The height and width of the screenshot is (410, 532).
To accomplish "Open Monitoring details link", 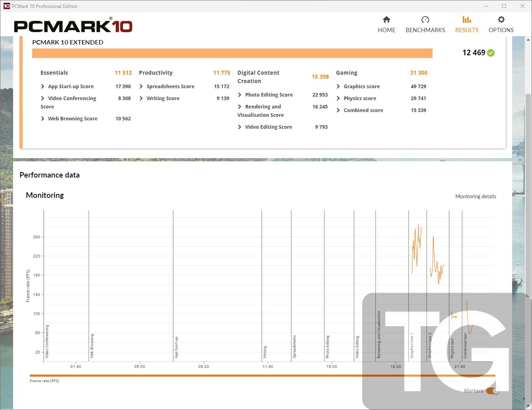I will pos(476,196).
